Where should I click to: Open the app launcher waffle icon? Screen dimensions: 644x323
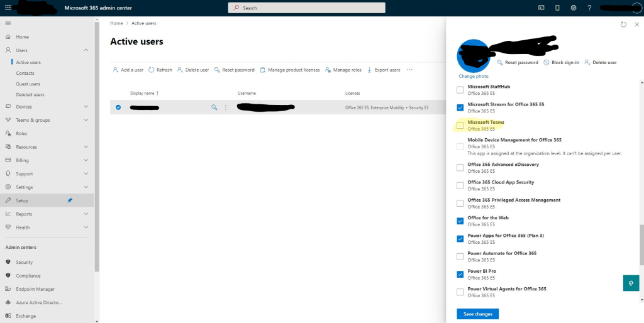(x=8, y=8)
